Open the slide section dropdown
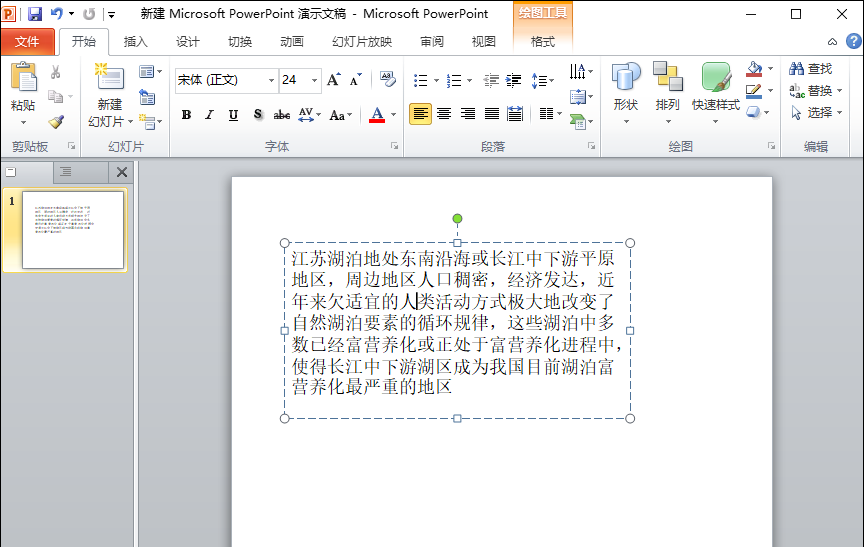This screenshot has width=864, height=547. point(150,122)
